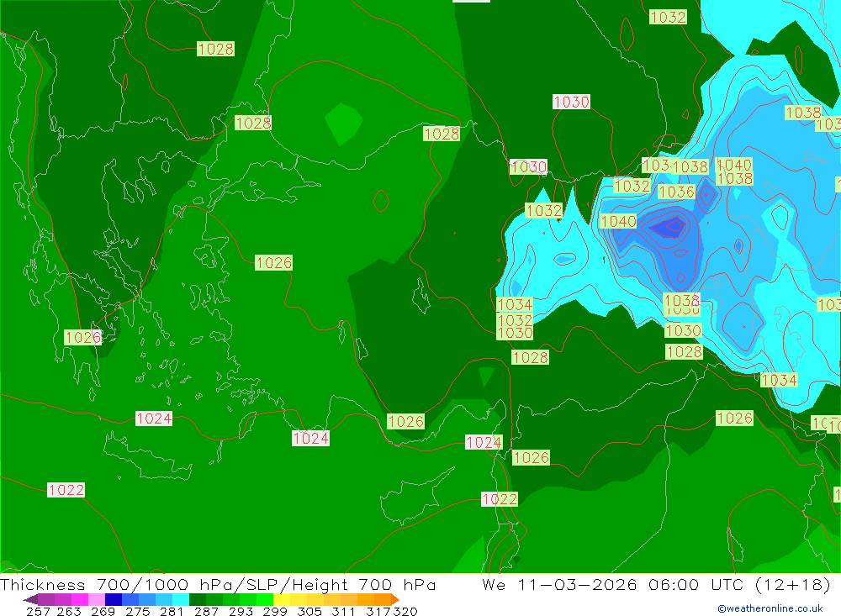Click the purple arrow tip starting the color scale
Screen dimensions: 841x616
tap(30, 599)
